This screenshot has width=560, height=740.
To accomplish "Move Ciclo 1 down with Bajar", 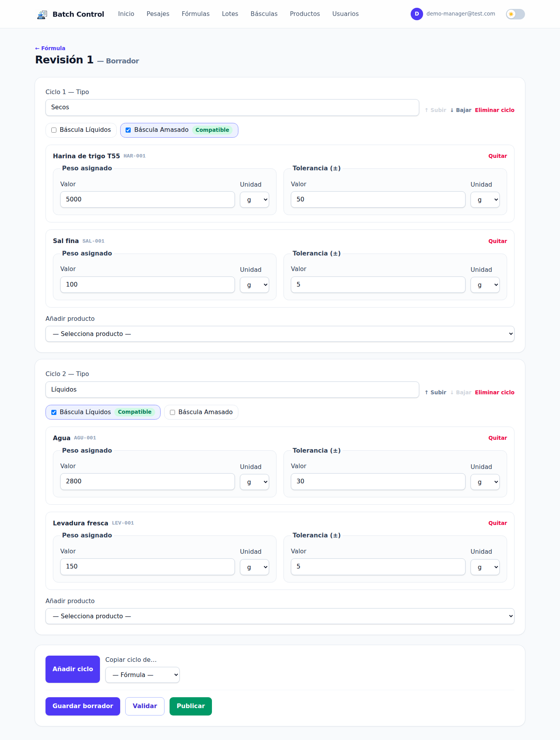I will [x=460, y=110].
